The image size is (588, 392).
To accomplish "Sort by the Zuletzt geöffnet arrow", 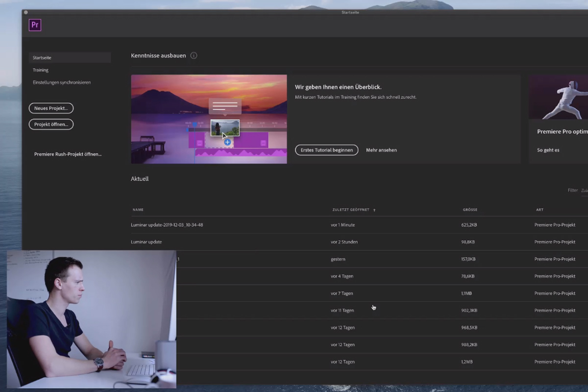I will pyautogui.click(x=374, y=210).
